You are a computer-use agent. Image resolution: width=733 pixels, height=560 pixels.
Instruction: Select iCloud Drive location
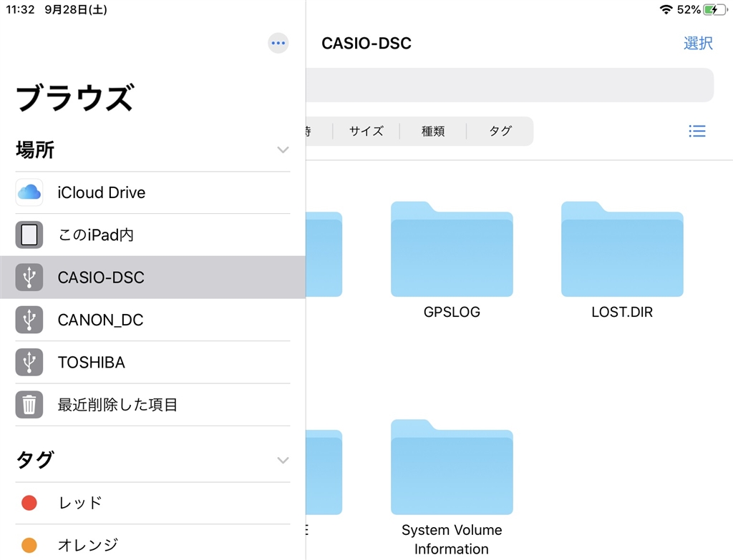(x=153, y=192)
